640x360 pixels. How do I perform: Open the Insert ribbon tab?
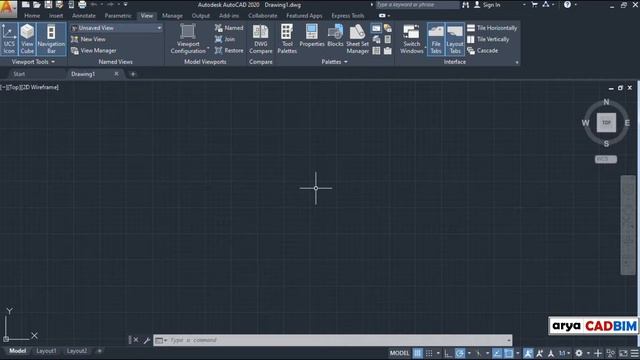pyautogui.click(x=56, y=16)
